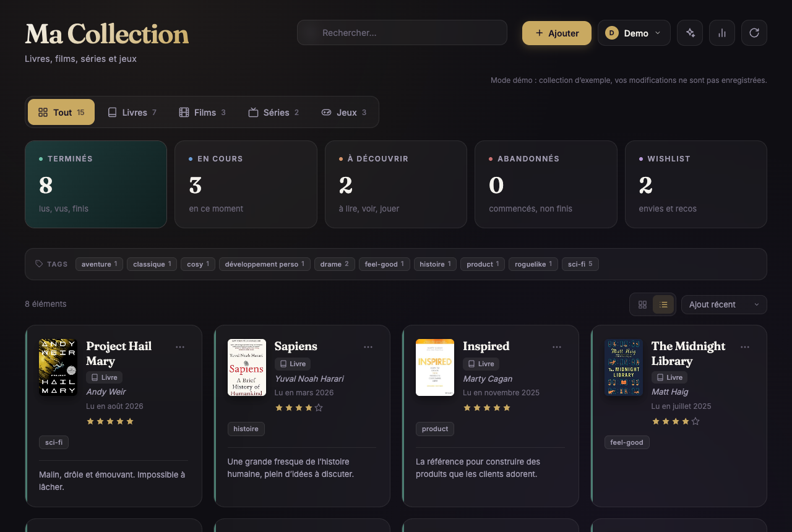Click the product tag on Inspired card
The height and width of the screenshot is (532, 792).
[x=435, y=429]
